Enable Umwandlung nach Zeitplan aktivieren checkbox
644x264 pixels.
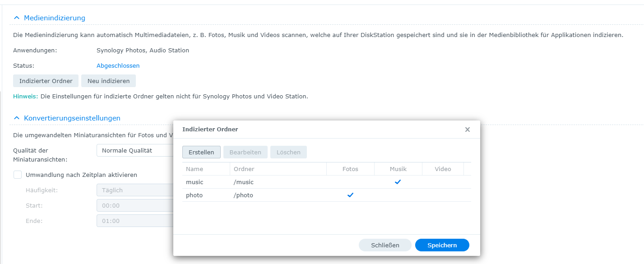pyautogui.click(x=18, y=175)
